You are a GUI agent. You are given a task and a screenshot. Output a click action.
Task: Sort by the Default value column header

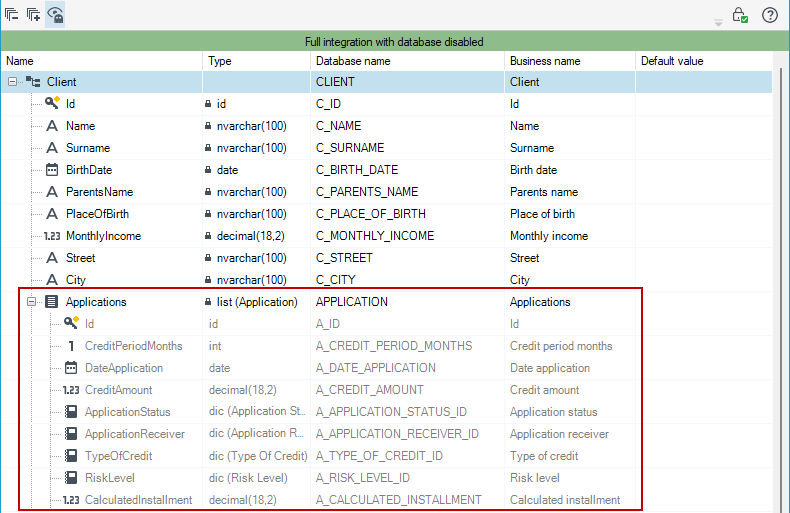704,61
